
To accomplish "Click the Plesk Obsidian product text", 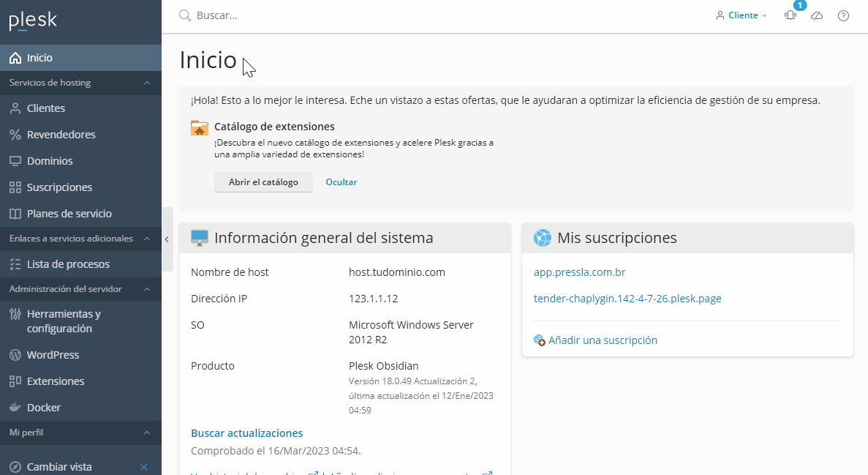I will [x=384, y=366].
